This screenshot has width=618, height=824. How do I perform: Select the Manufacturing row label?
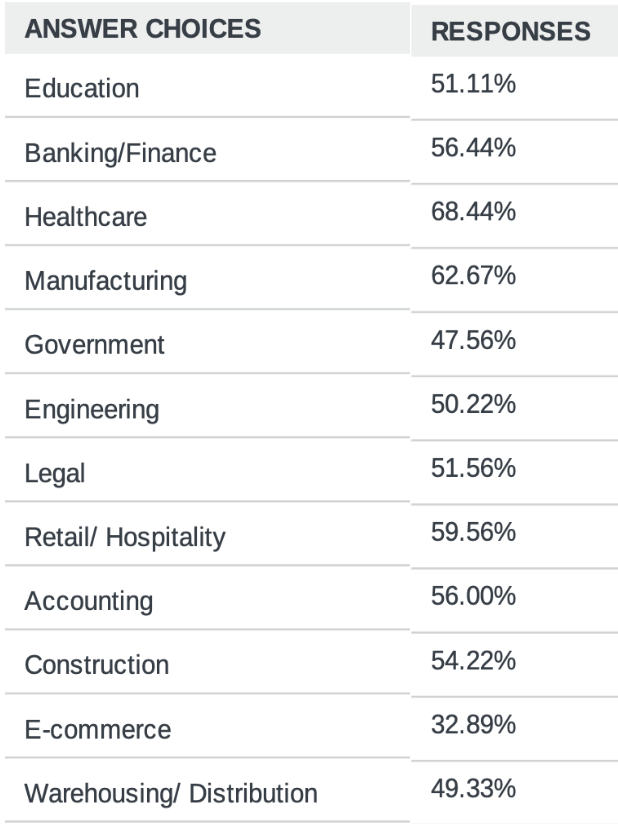point(105,281)
